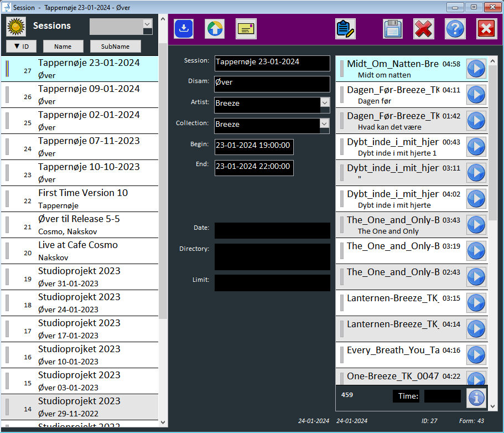
Task: Select the First Time Version 10 session
Action: coord(83,198)
